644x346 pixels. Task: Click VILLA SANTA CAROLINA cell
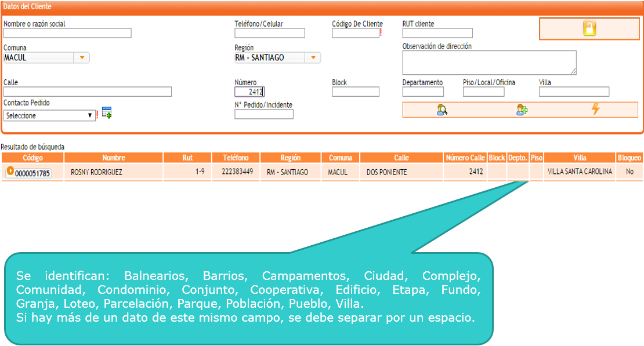(x=580, y=172)
